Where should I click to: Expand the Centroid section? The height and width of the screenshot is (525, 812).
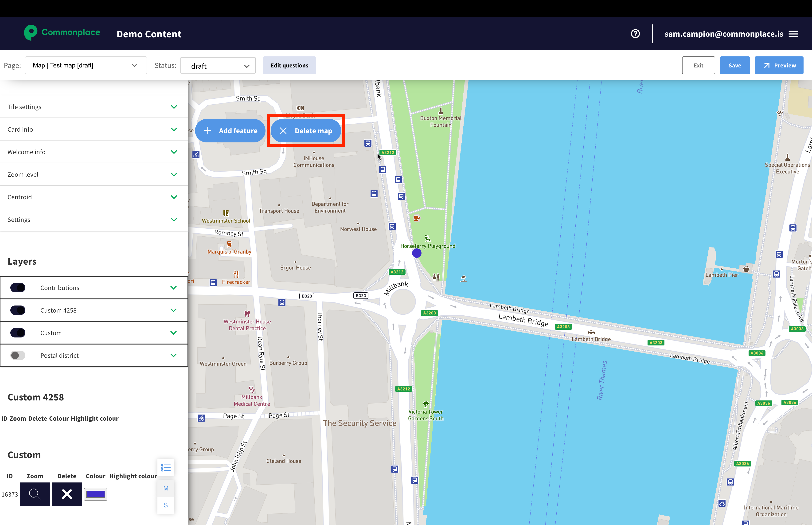point(94,197)
